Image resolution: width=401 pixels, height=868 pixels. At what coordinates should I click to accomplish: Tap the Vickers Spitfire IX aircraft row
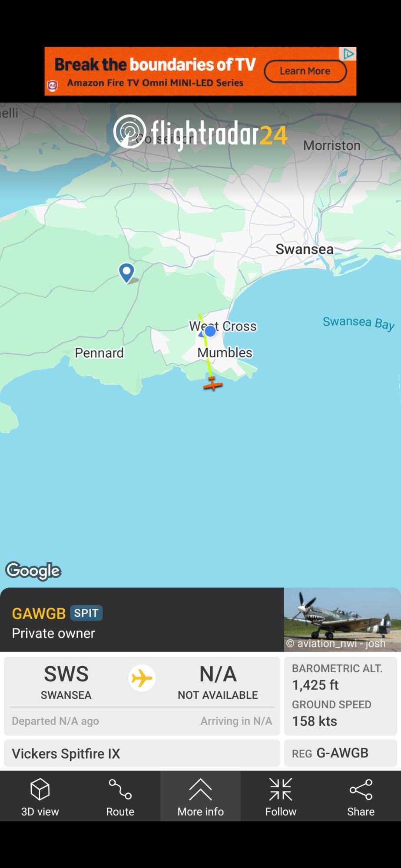[x=142, y=753]
